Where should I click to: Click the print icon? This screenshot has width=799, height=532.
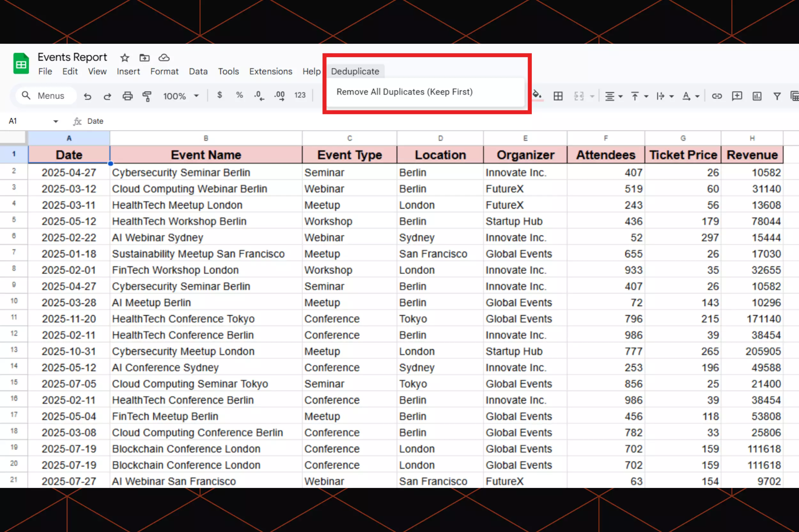click(127, 96)
